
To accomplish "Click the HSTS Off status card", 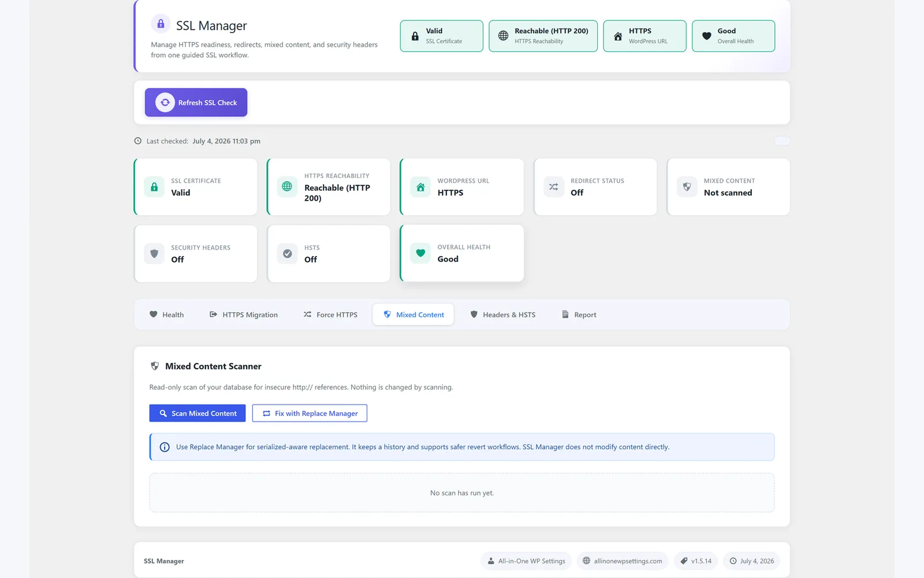I will (329, 253).
